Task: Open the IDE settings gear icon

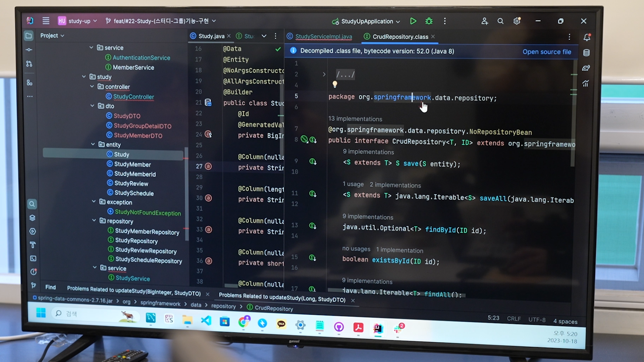Action: point(517,21)
